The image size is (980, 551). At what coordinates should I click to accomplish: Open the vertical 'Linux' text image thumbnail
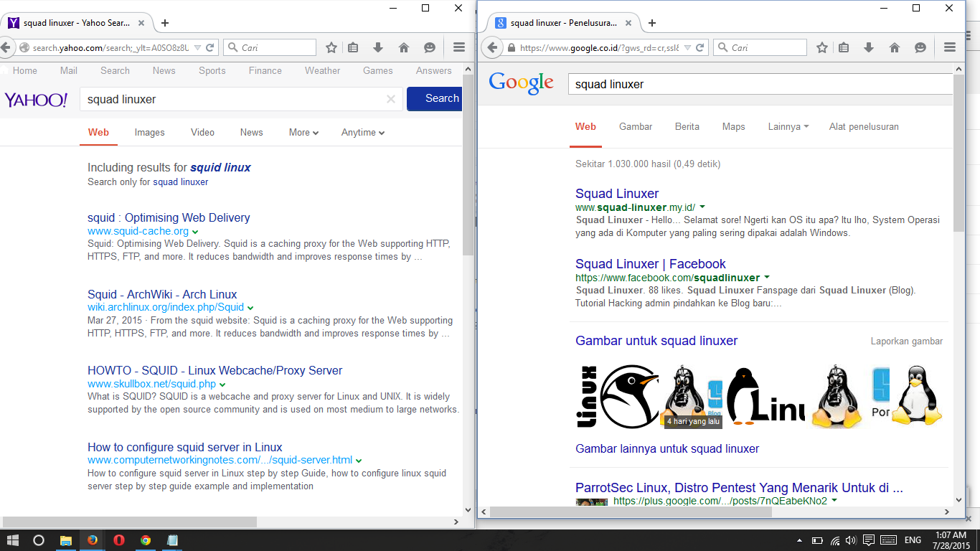click(x=587, y=397)
